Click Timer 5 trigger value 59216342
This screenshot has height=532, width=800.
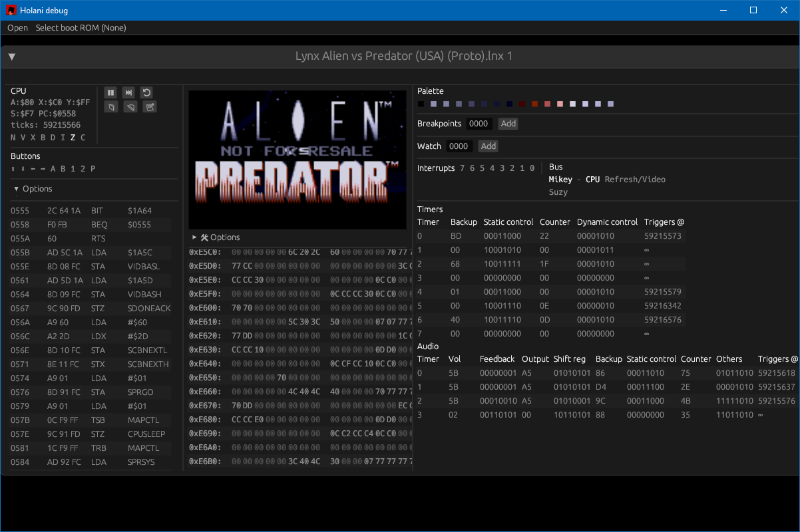click(662, 306)
